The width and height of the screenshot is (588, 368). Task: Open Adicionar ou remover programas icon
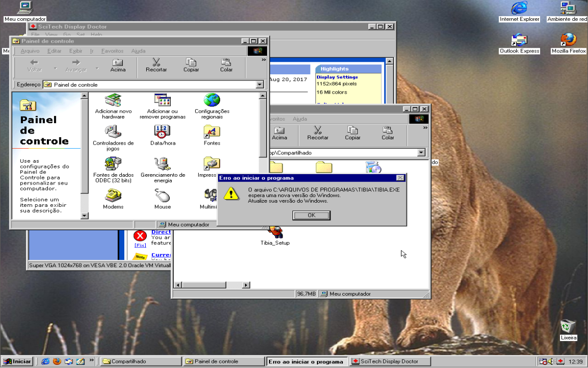point(162,101)
